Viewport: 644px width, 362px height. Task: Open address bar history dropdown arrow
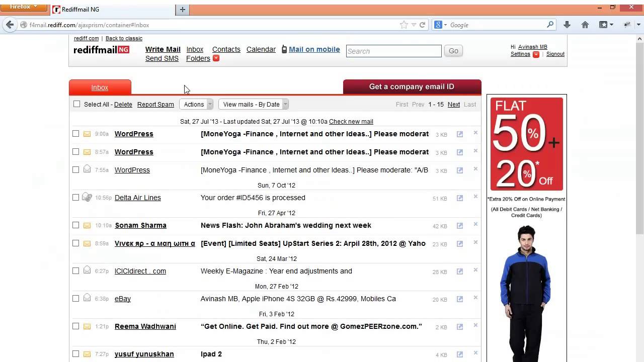click(414, 25)
